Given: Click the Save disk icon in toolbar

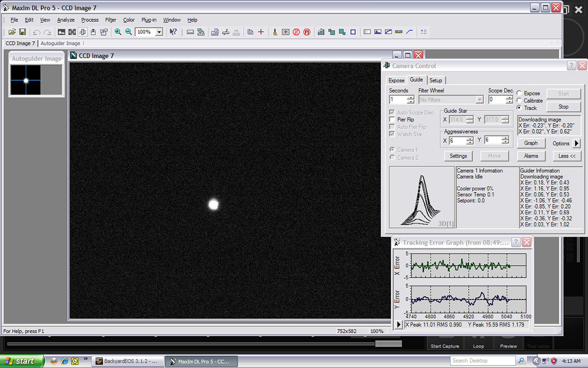Looking at the screenshot, I should point(23,32).
